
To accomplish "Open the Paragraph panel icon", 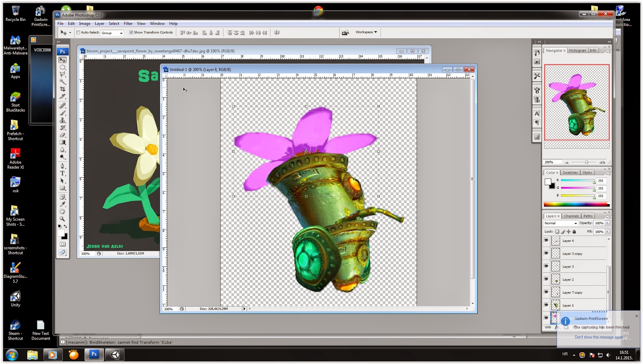I will click(x=537, y=123).
